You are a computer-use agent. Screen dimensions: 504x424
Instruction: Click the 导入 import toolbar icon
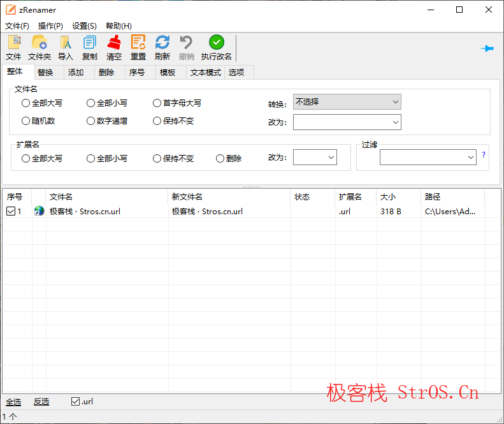click(66, 43)
